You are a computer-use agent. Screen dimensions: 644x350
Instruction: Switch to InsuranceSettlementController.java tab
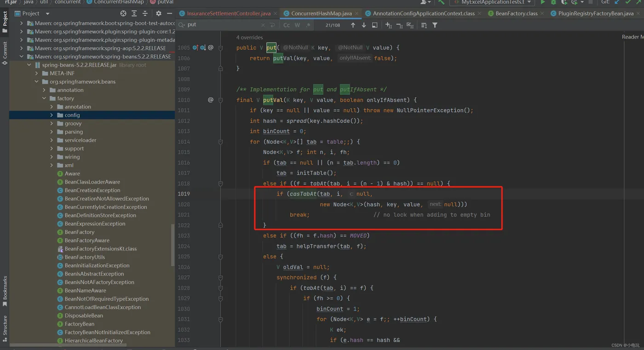tap(228, 14)
